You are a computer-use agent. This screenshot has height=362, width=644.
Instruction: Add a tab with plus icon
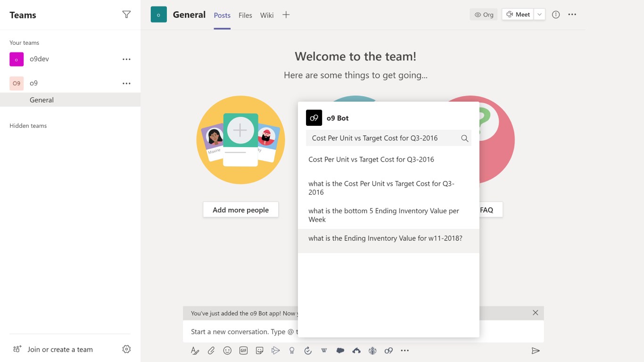click(x=286, y=15)
